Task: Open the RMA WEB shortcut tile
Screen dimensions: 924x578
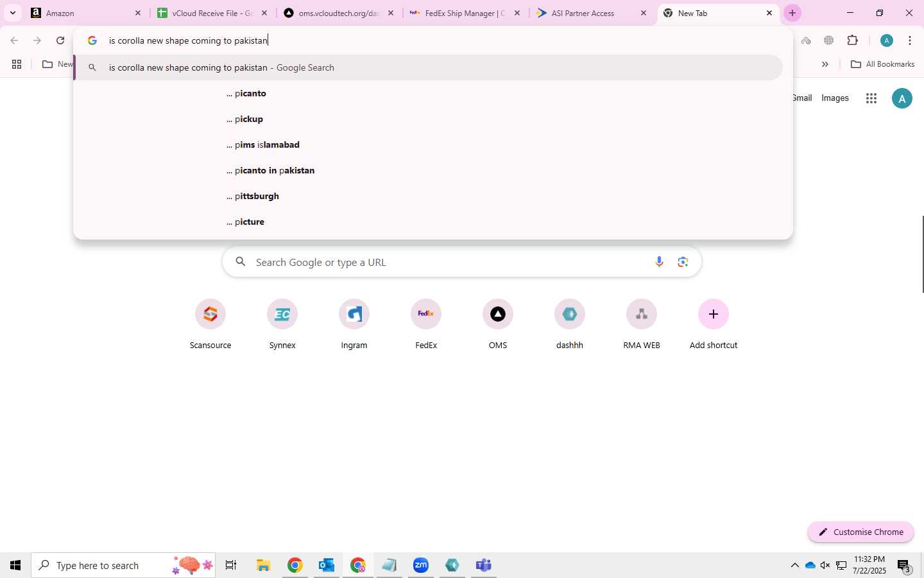Action: coord(642,324)
